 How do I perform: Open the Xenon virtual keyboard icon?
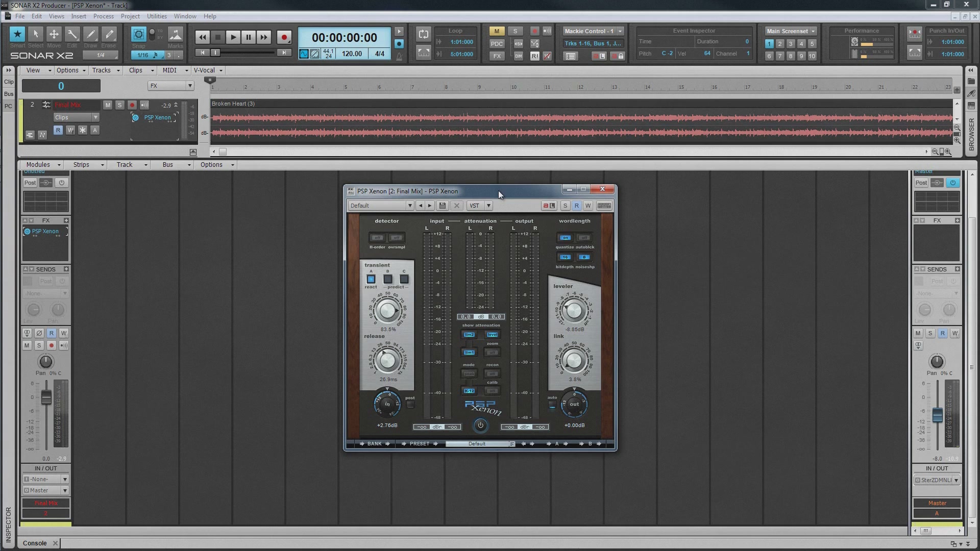(604, 206)
